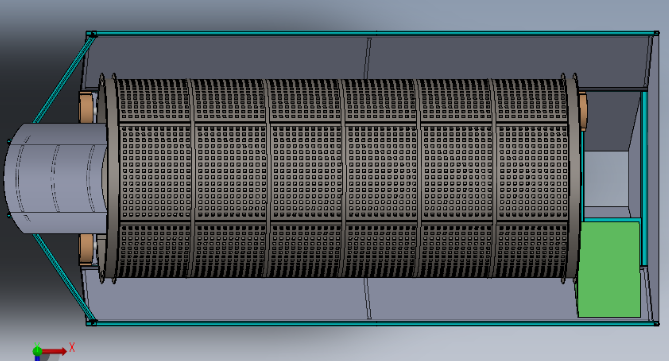
Task: Click the red X axis arrow of the triad
Action: [x=55, y=351]
